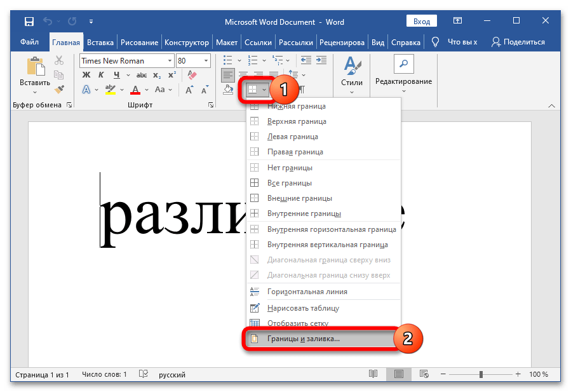Viewport: 571px width, 392px height.
Task: Open font color dropdown arrow
Action: click(x=147, y=90)
